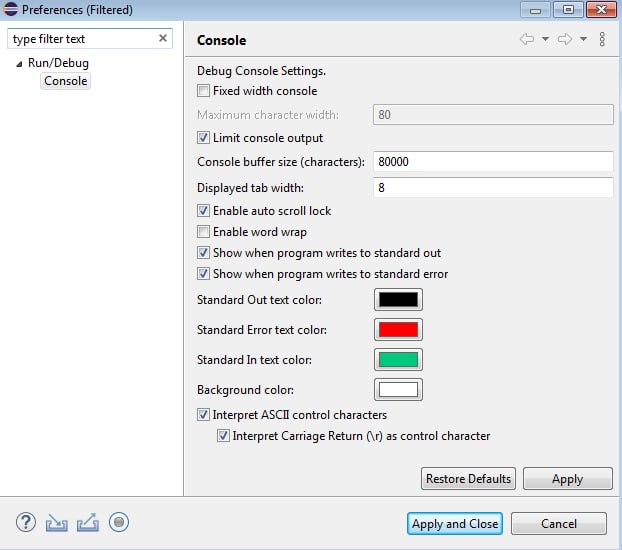Toggle Show when program writes to standard error
This screenshot has width=622, height=550.
(x=203, y=274)
